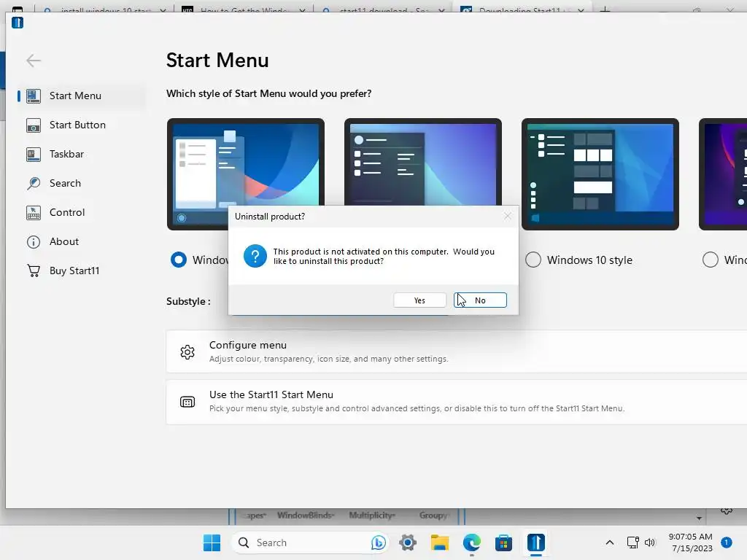Open Buy Start11 in sidebar
The width and height of the screenshot is (747, 560).
[81, 271]
